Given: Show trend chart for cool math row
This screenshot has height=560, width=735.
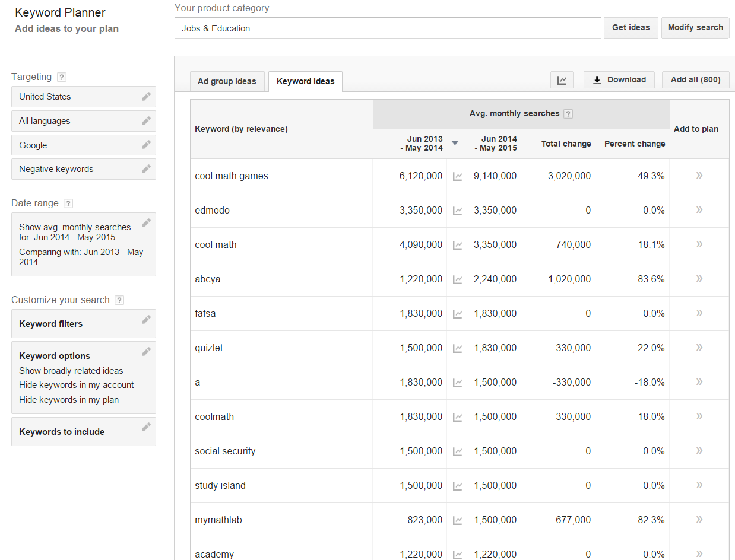Looking at the screenshot, I should tap(457, 245).
